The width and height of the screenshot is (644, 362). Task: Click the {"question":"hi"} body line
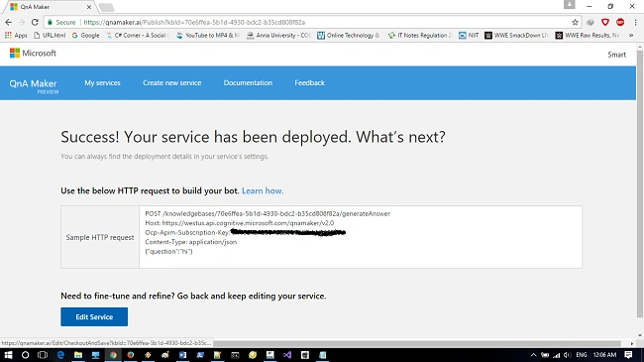(x=168, y=251)
